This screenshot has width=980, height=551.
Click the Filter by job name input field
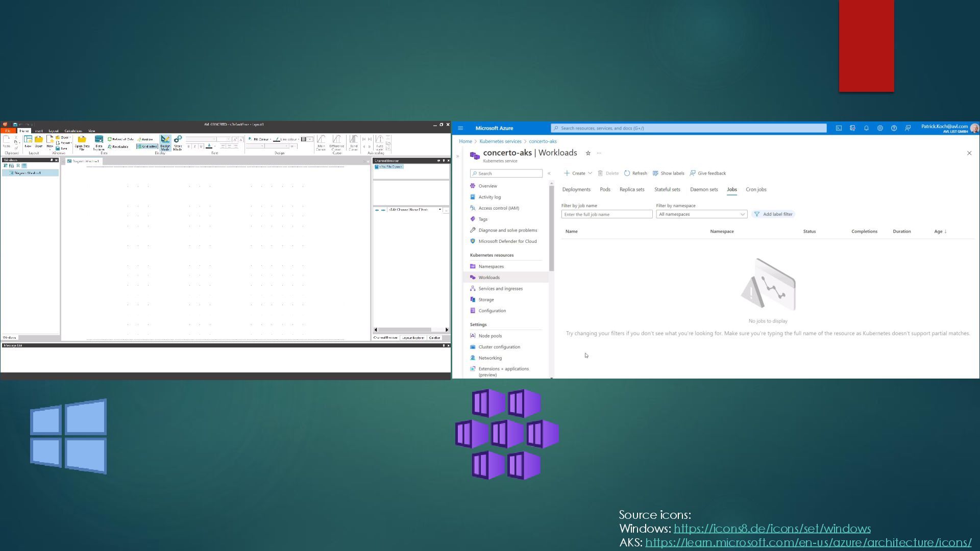click(606, 214)
